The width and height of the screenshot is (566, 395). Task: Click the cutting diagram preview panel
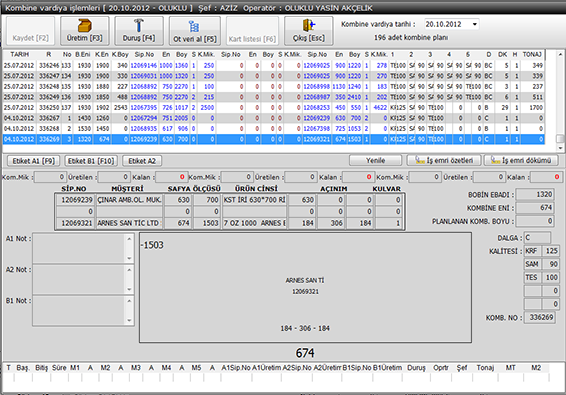(305, 287)
